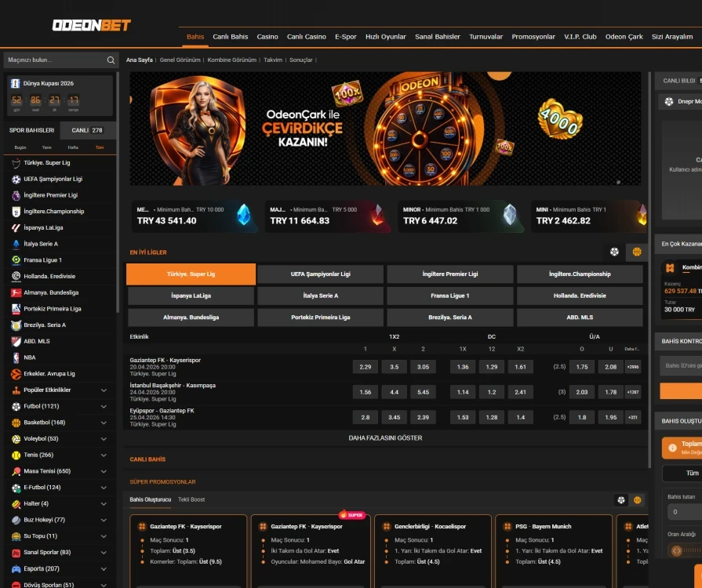
Task: Expand Futbol (1121) category
Action: 104,406
